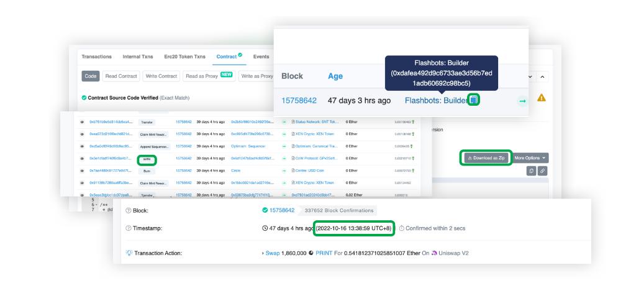Switch to the Internal Txns tab
Image resolution: width=644 pixels, height=293 pixels.
(x=138, y=57)
